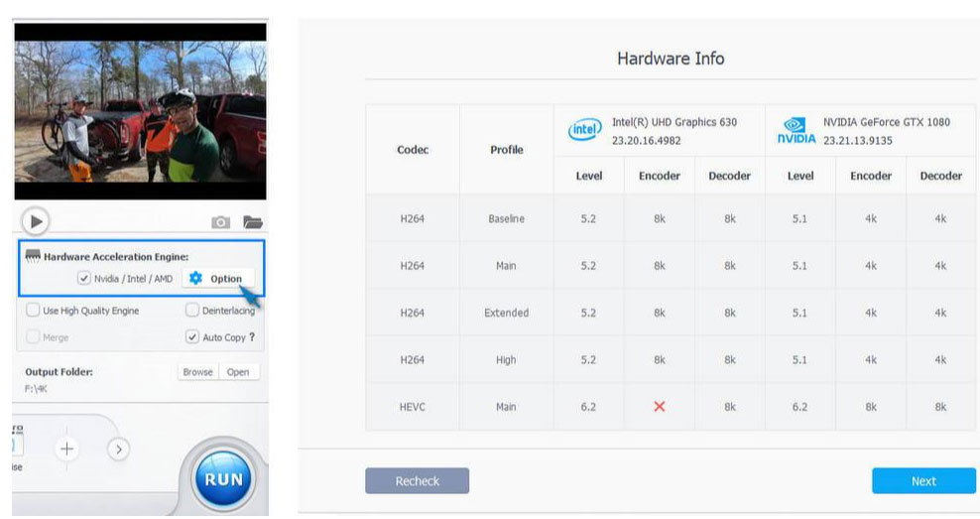Advance the profile list with the right arrow
The height and width of the screenshot is (519, 980).
pyautogui.click(x=118, y=449)
